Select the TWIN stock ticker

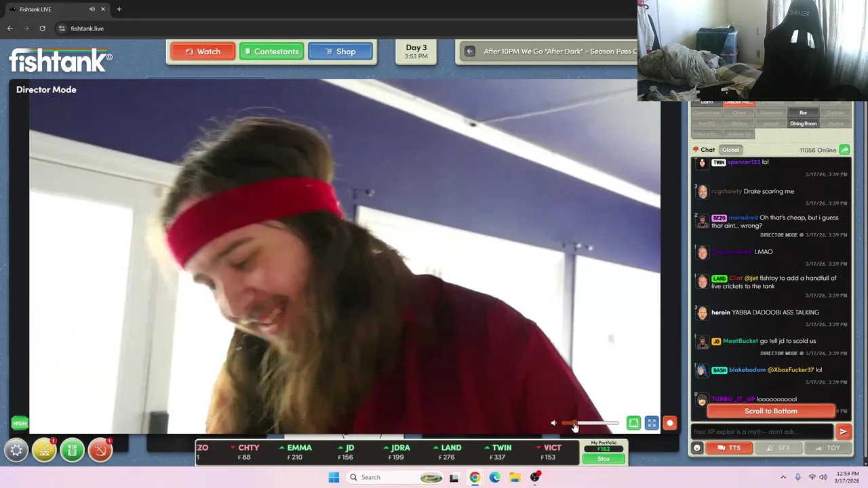click(498, 453)
